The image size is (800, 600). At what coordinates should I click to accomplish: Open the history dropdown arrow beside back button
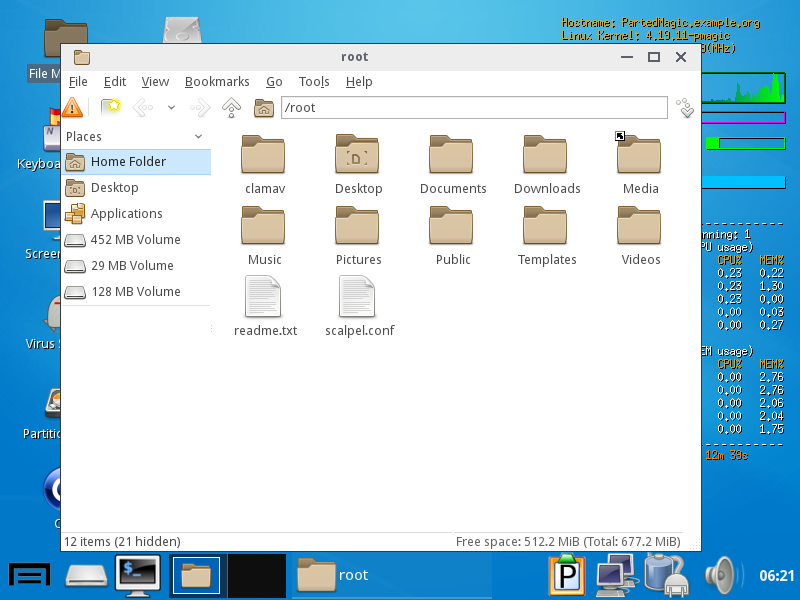(x=171, y=107)
